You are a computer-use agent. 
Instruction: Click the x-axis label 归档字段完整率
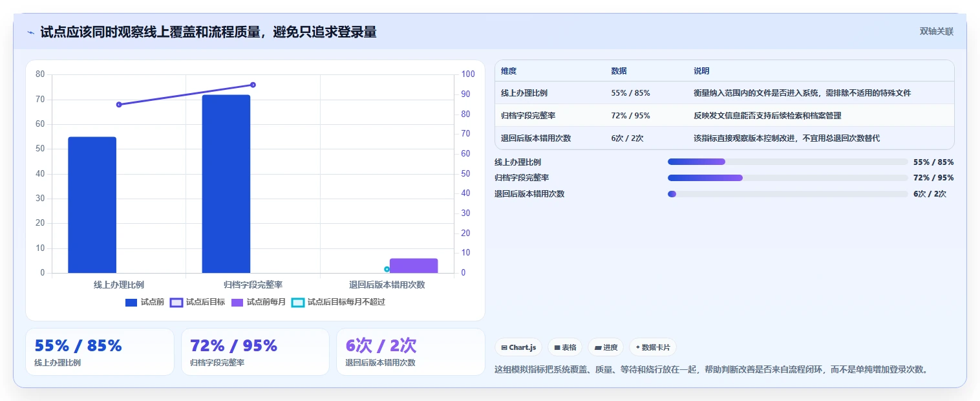253,285
